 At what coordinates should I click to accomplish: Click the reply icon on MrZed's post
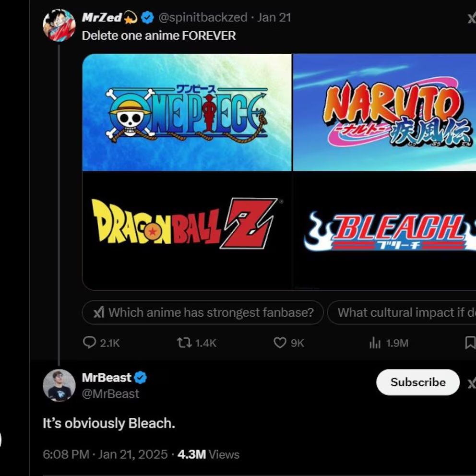click(x=90, y=342)
